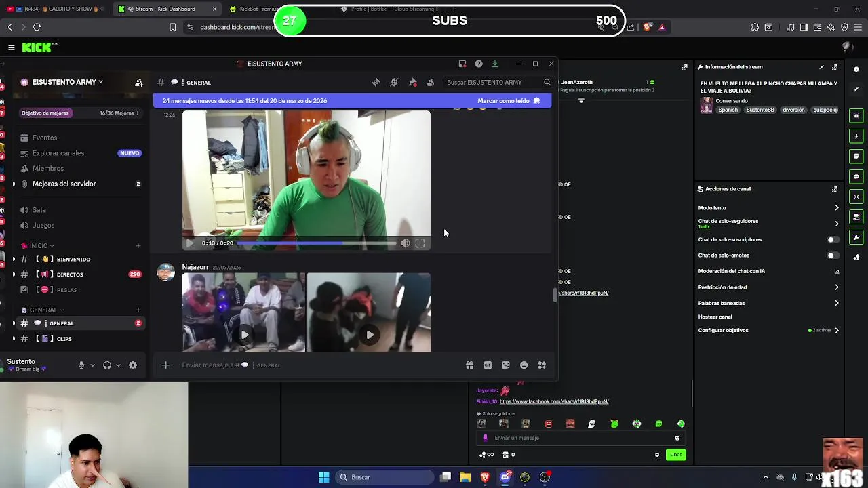Click the Kick logo in the dashboard

39,47
